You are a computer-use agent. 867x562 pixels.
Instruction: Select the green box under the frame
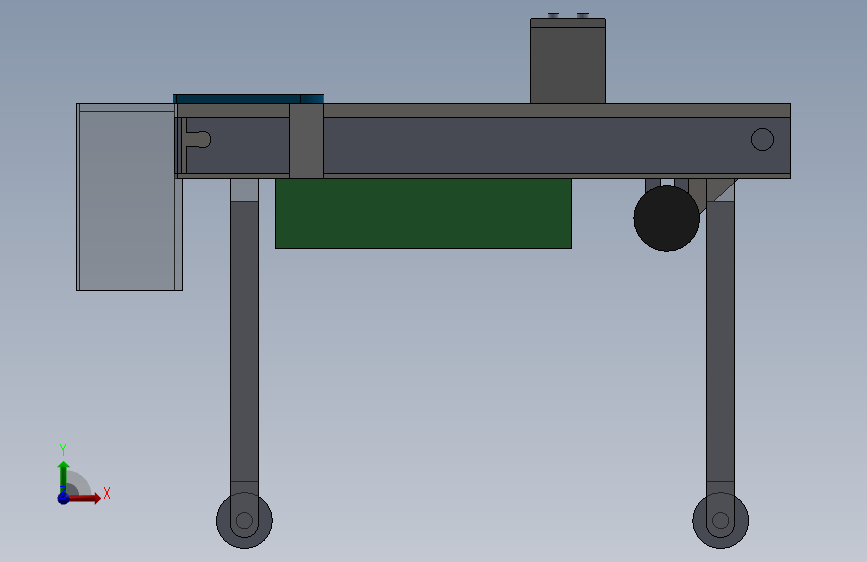point(423,214)
